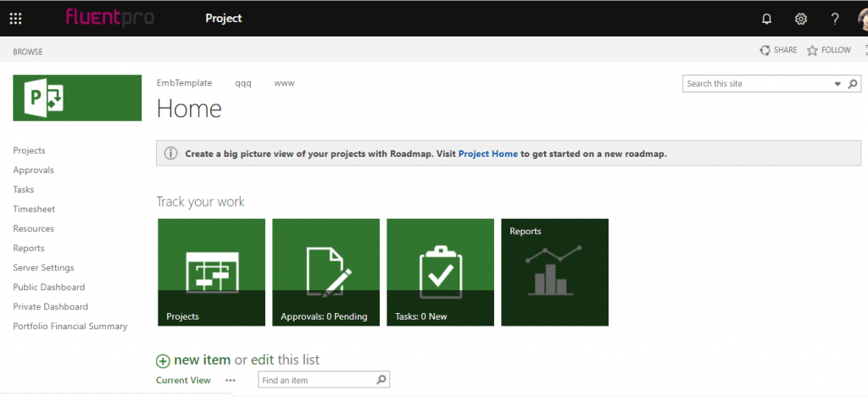The width and height of the screenshot is (868, 397).
Task: Click the search magnifier icon in site search
Action: (x=853, y=84)
